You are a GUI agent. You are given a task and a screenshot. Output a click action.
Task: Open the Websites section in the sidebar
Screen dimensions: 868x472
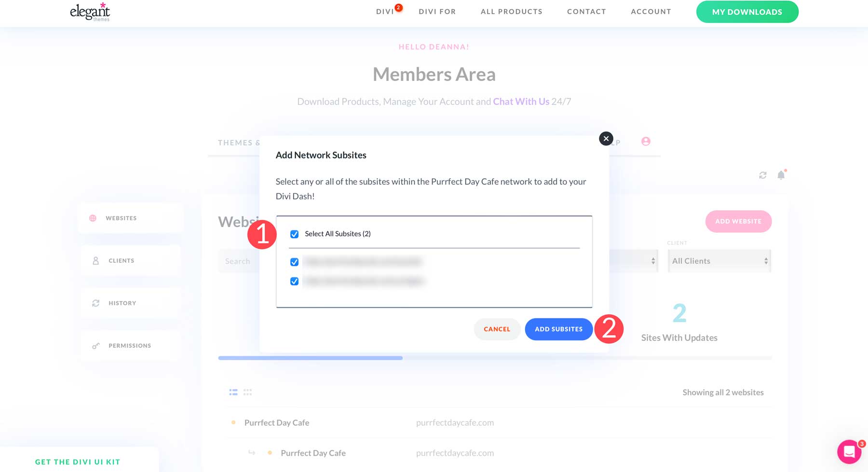(122, 218)
